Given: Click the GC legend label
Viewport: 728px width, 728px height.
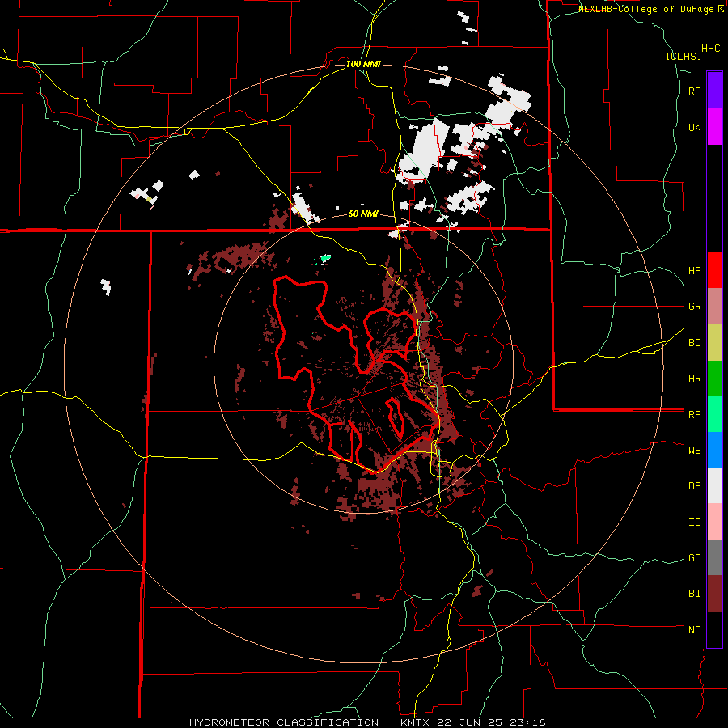Looking at the screenshot, I should pos(694,557).
